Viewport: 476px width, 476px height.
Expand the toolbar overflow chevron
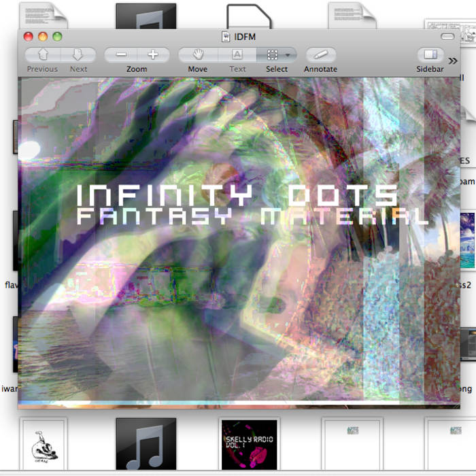pos(453,61)
